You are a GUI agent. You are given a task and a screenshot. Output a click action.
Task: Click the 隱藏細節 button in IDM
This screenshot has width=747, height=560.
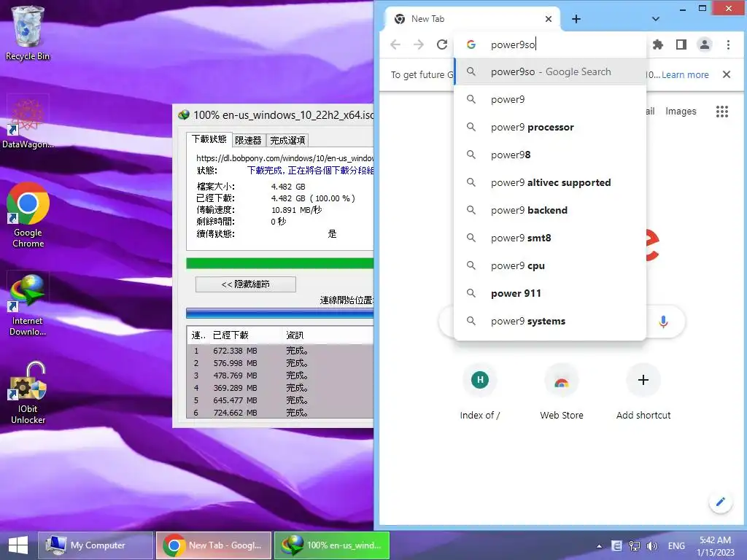pyautogui.click(x=245, y=284)
